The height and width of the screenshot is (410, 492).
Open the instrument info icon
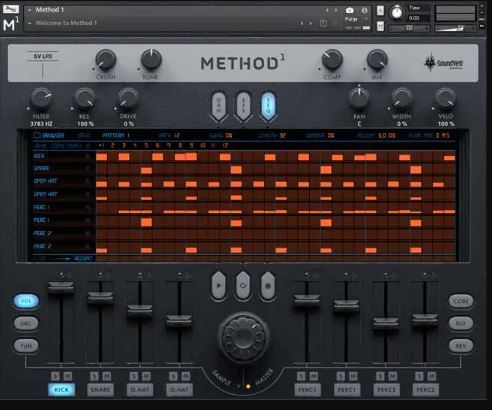364,10
